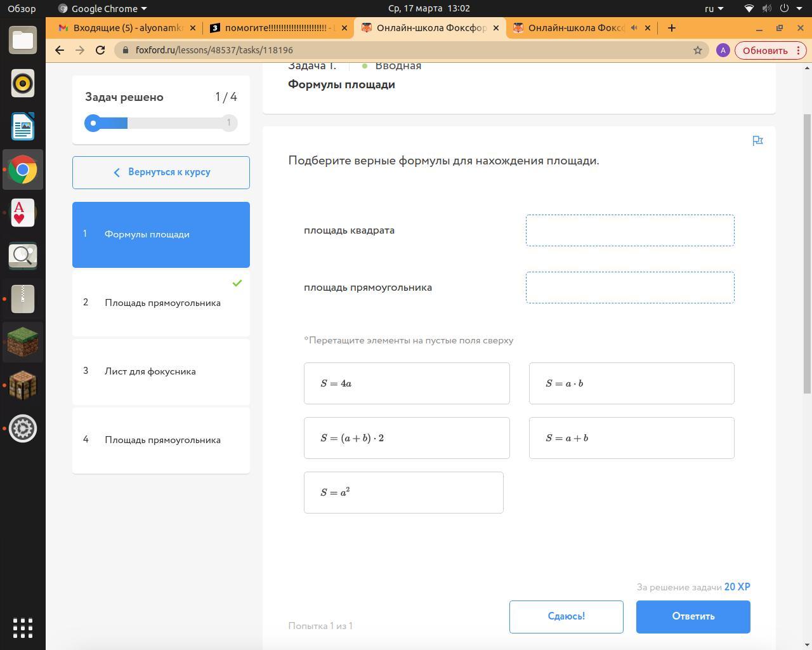Click the page vertical scrollbar

[x=808, y=254]
